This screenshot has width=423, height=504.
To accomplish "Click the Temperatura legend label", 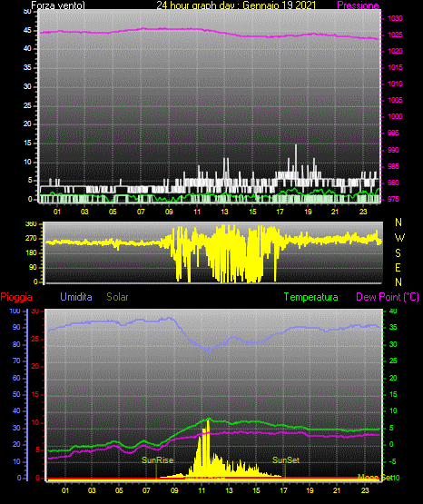I will (x=311, y=297).
